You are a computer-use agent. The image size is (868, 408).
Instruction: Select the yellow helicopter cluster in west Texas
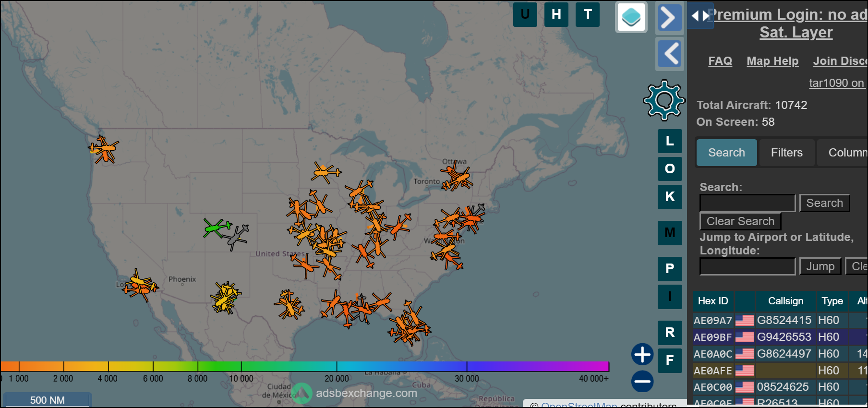(225, 298)
